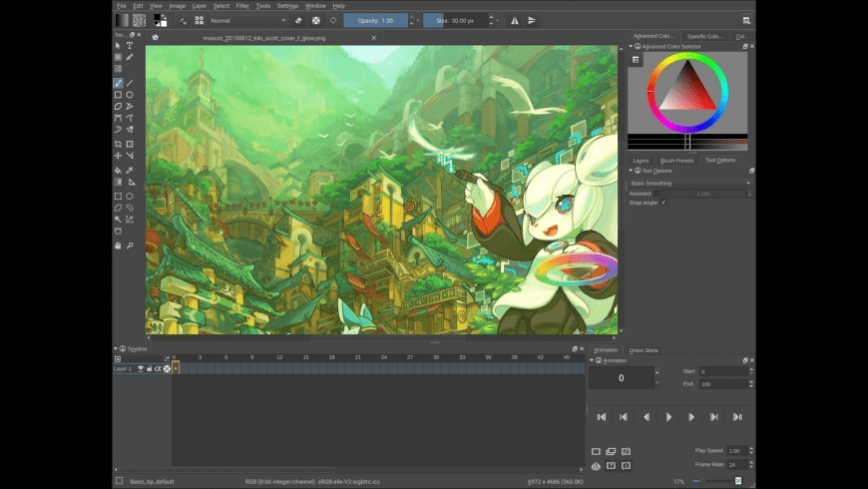868x489 pixels.
Task: Click the Opacity slider in the toolbar
Action: coord(375,20)
